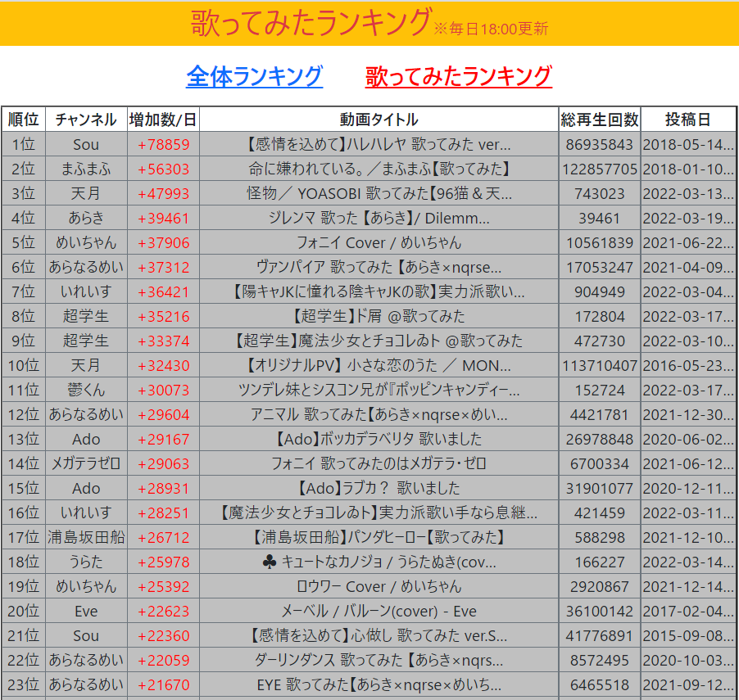The image size is (739, 700).
Task: Select the Sou channel cell in rank 1
Action: pos(86,145)
